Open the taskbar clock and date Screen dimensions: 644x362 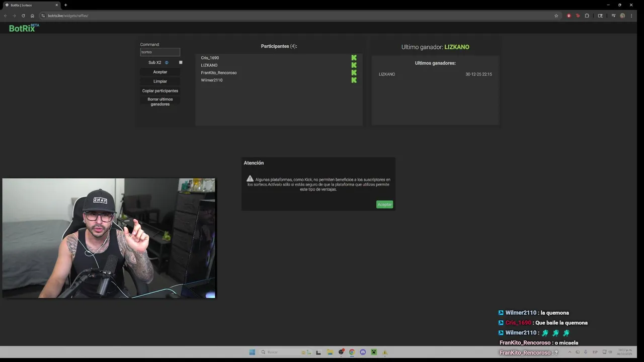pyautogui.click(x=624, y=352)
